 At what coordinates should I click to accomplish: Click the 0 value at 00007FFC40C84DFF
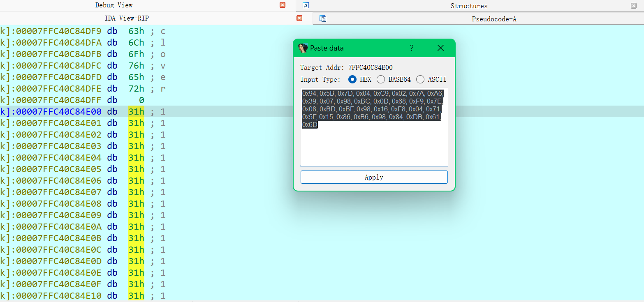pyautogui.click(x=141, y=100)
